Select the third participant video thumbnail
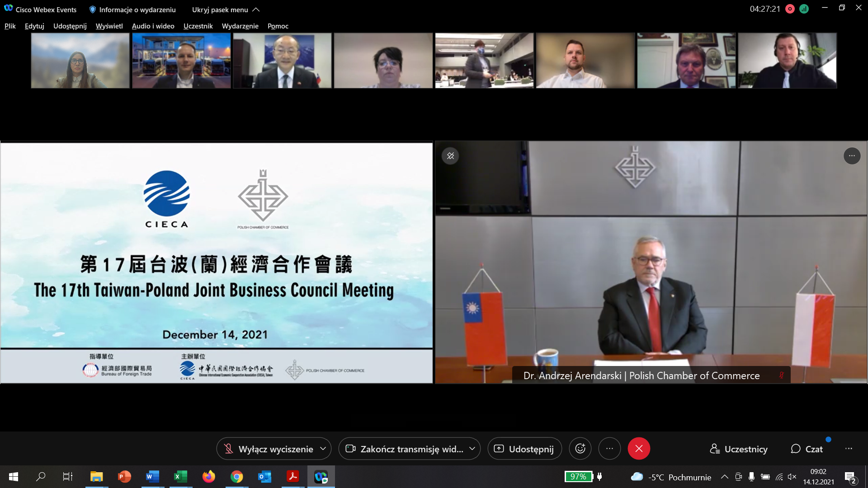The height and width of the screenshot is (488, 868). [x=282, y=61]
